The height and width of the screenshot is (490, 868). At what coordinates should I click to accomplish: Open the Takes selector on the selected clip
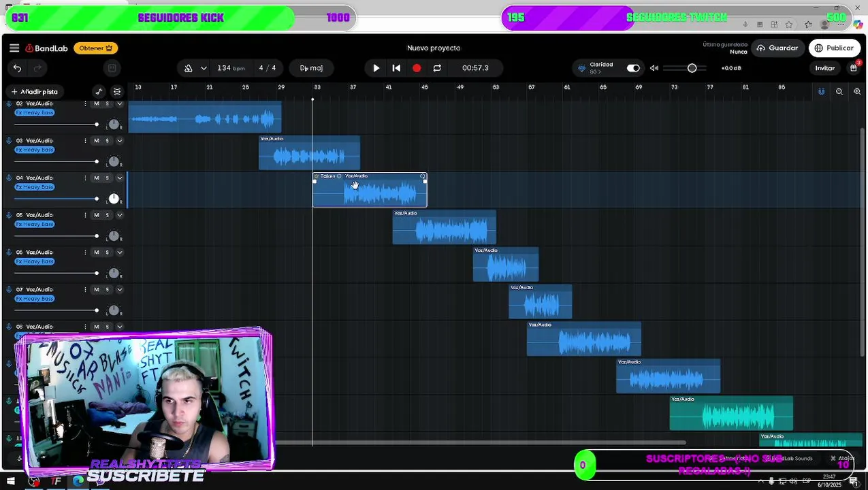(329, 176)
